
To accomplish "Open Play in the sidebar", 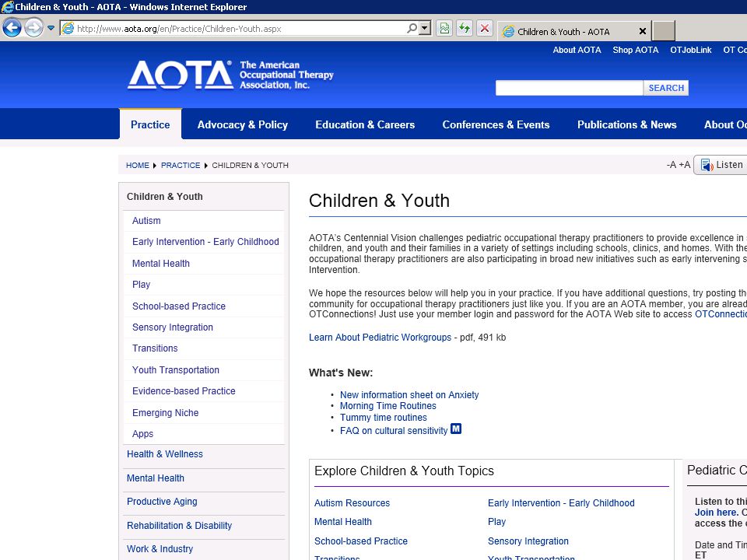I will (141, 285).
